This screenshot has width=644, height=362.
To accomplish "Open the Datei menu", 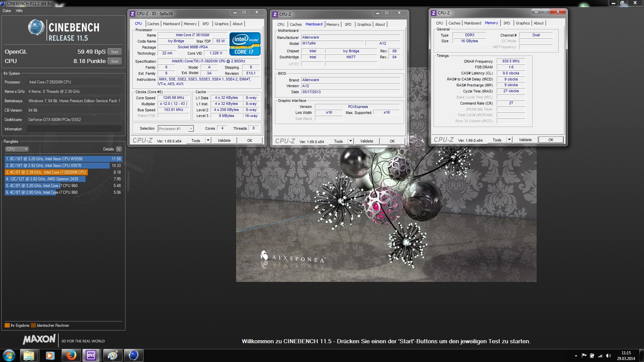I will click(x=7, y=11).
